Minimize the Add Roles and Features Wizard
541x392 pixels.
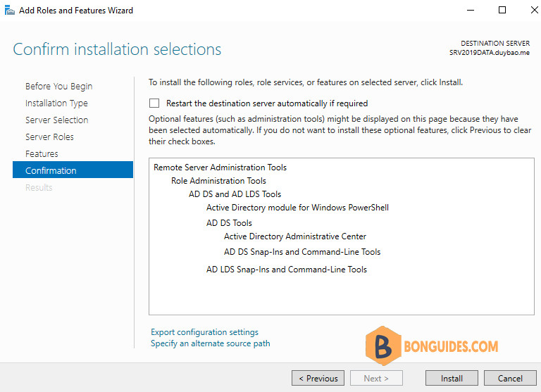click(471, 10)
